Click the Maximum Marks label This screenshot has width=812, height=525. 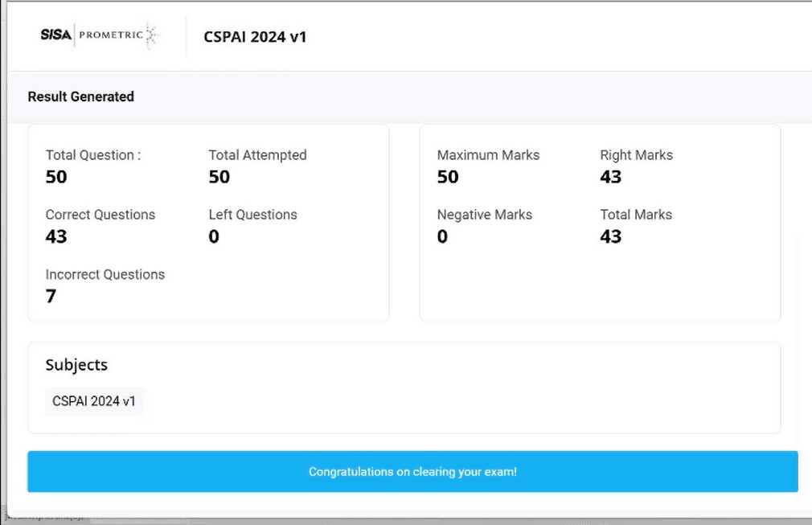[488, 155]
